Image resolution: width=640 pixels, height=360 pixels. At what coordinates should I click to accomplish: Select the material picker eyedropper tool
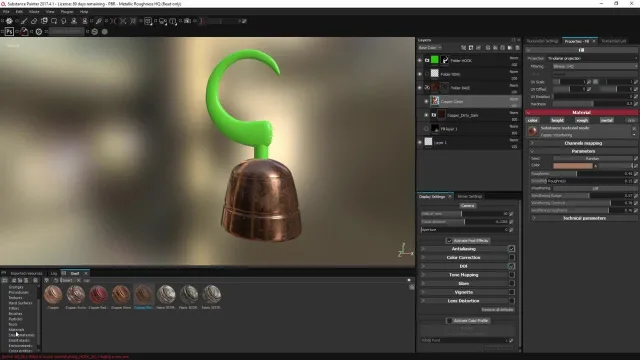[98, 21]
